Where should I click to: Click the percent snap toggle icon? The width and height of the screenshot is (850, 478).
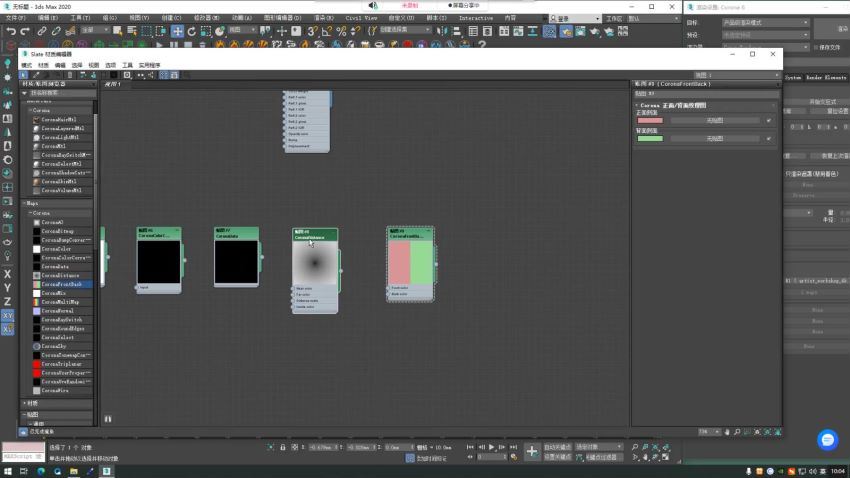point(342,31)
